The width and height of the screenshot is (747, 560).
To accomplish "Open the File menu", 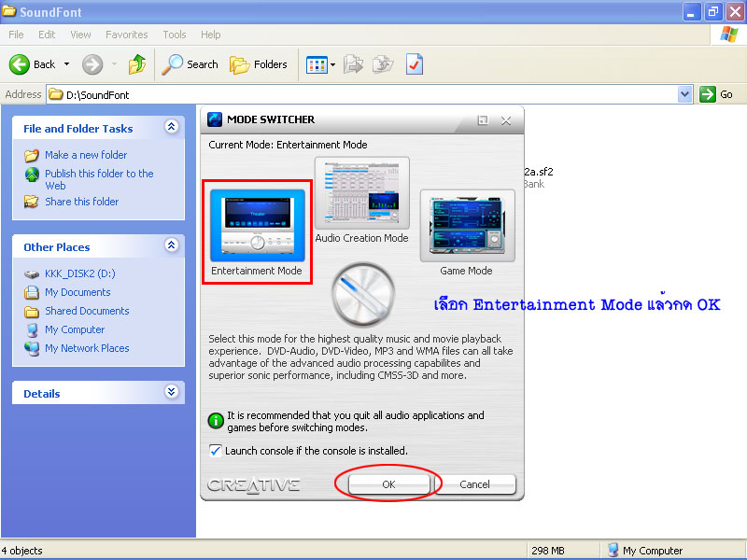I will tap(16, 35).
